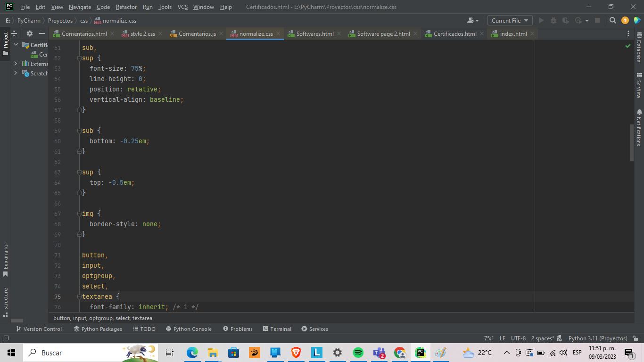The width and height of the screenshot is (644, 362).
Task: Open the Current File run configuration dropdown
Action: tap(510, 20)
